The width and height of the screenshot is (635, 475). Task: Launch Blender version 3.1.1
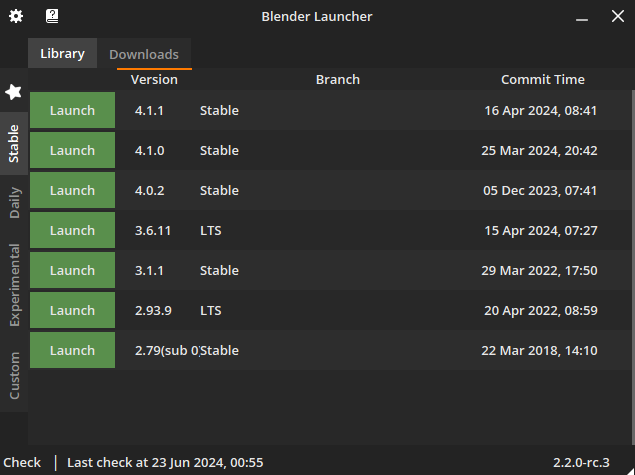click(72, 270)
